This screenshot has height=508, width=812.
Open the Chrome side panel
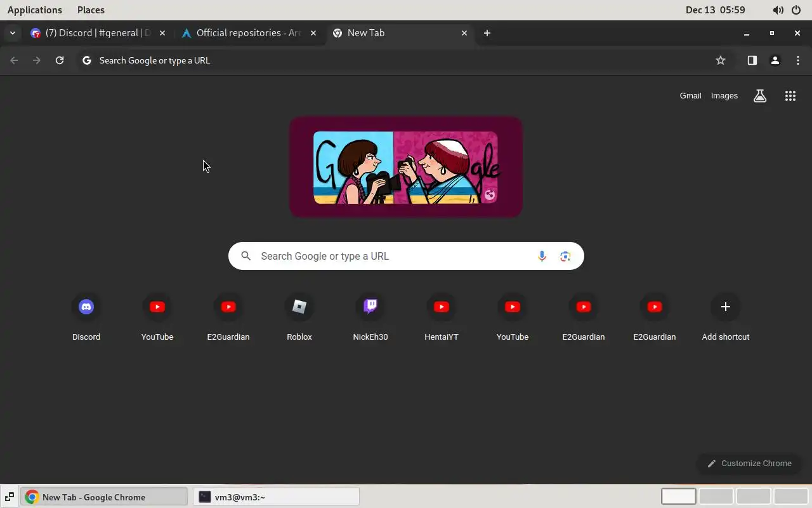coord(752,60)
